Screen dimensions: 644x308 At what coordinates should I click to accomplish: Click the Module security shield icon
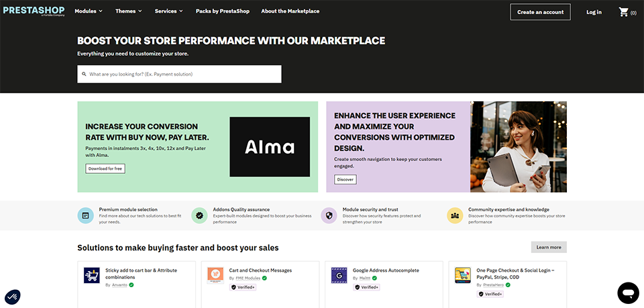[329, 215]
